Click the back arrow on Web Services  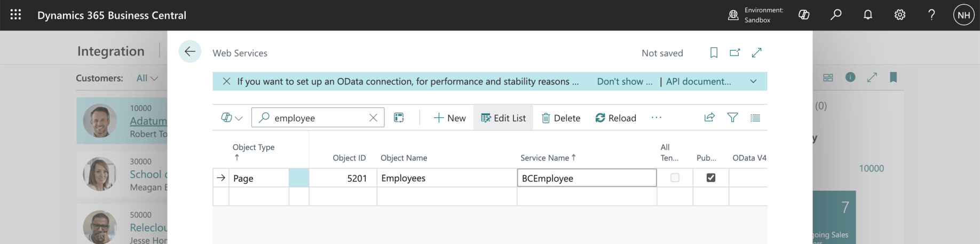point(189,52)
